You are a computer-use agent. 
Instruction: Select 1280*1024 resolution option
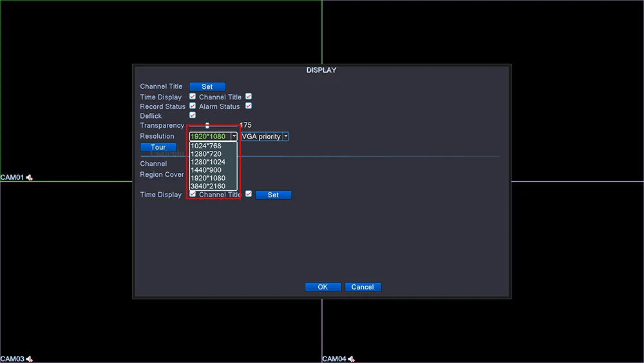click(x=213, y=162)
